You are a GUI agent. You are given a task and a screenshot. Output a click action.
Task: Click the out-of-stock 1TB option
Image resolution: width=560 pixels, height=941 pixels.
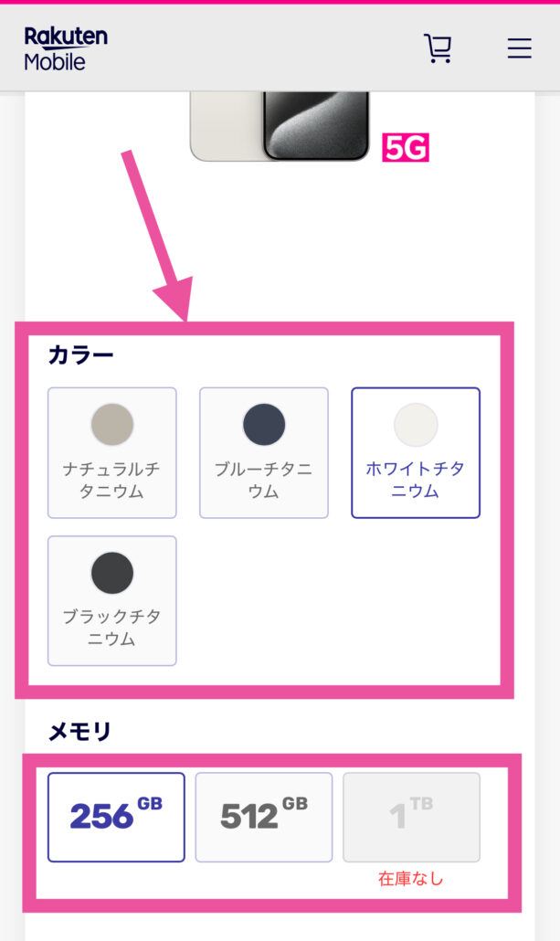412,818
